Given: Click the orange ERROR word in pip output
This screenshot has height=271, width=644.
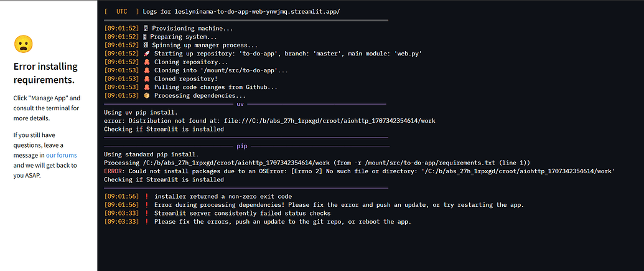Looking at the screenshot, I should [116, 171].
